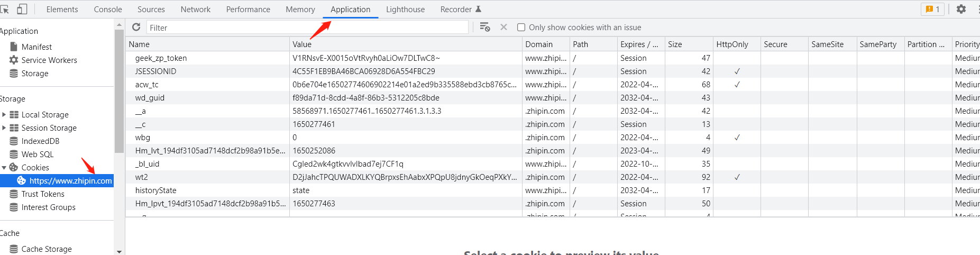Viewport: 980px width, 255px height.
Task: Toggle the device toolbar icon
Action: tap(22, 9)
